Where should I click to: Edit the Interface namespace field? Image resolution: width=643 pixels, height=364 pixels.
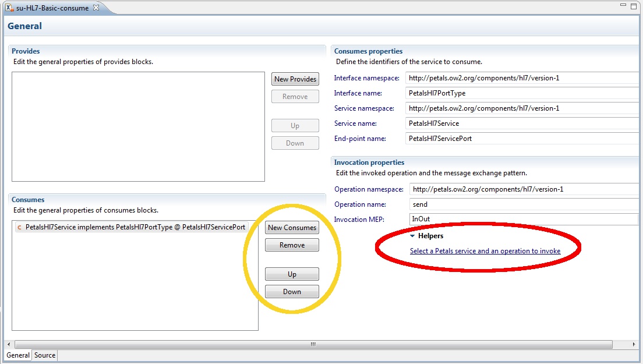click(522, 78)
